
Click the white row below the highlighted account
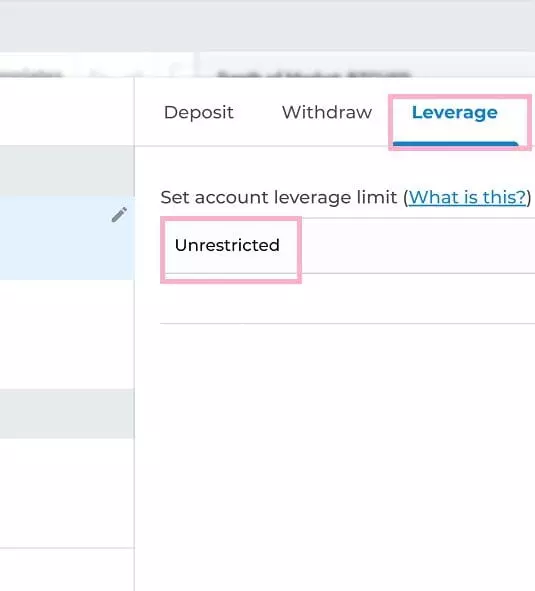coord(67,334)
